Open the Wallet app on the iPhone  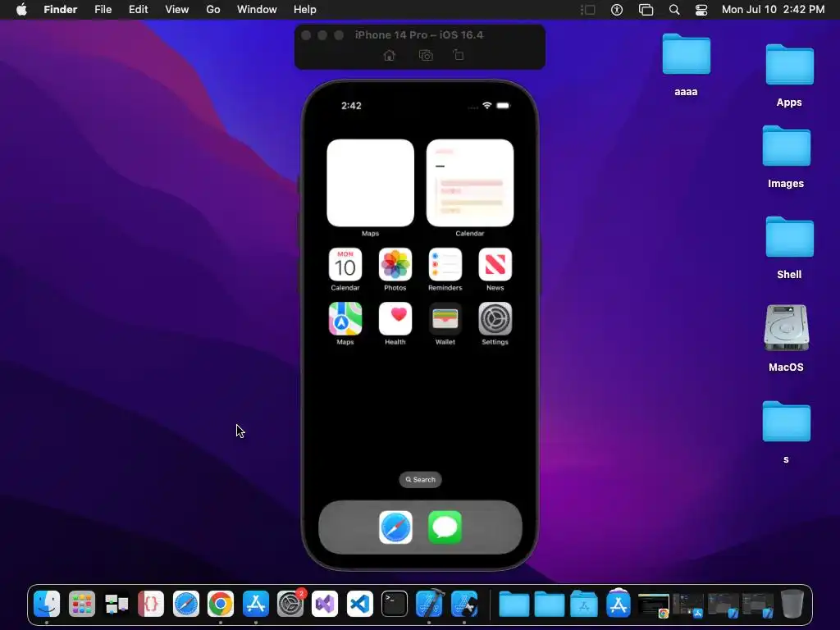445,318
